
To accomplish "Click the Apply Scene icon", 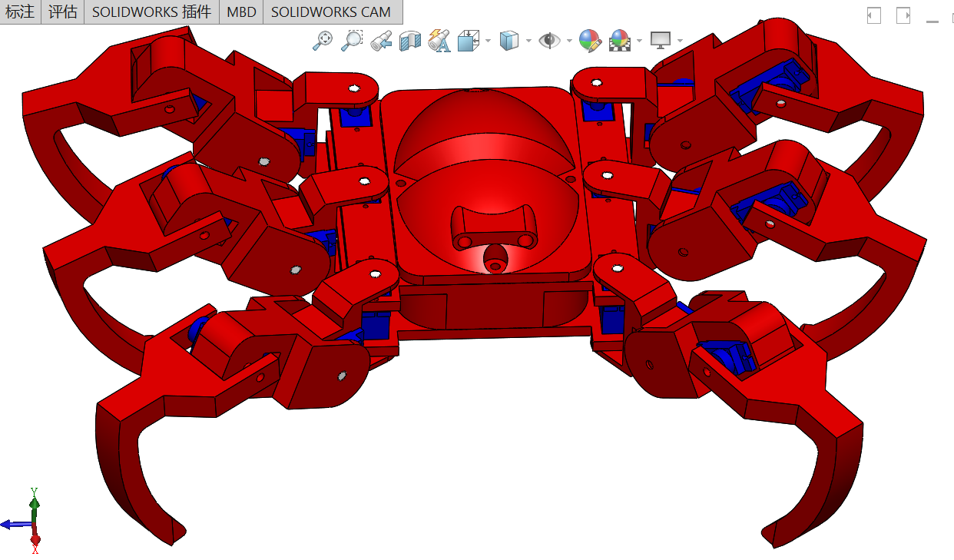I will click(619, 40).
